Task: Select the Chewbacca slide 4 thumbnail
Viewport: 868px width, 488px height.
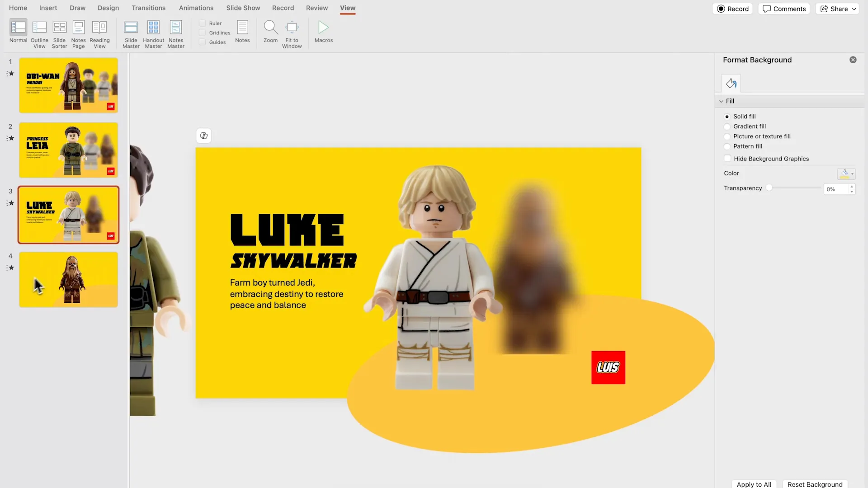Action: 68,279
